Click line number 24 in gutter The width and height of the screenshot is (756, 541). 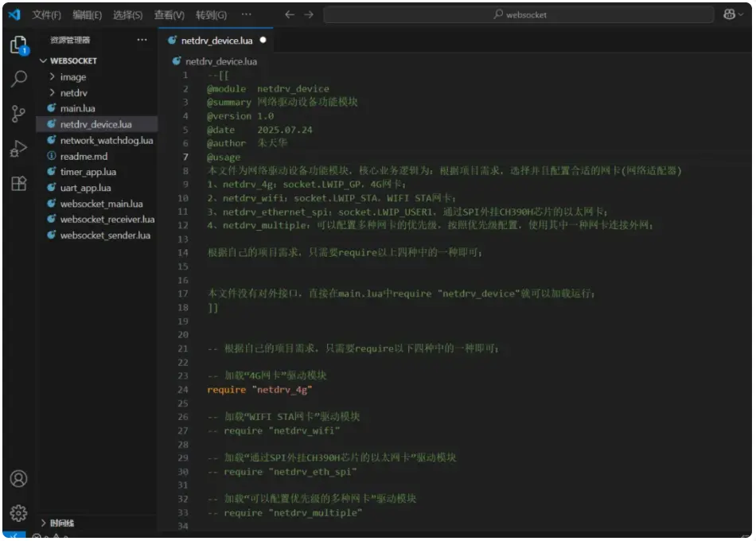point(183,390)
